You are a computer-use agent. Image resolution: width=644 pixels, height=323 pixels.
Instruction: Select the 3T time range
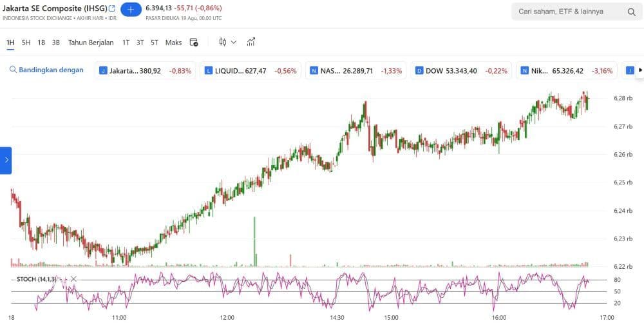pos(140,43)
